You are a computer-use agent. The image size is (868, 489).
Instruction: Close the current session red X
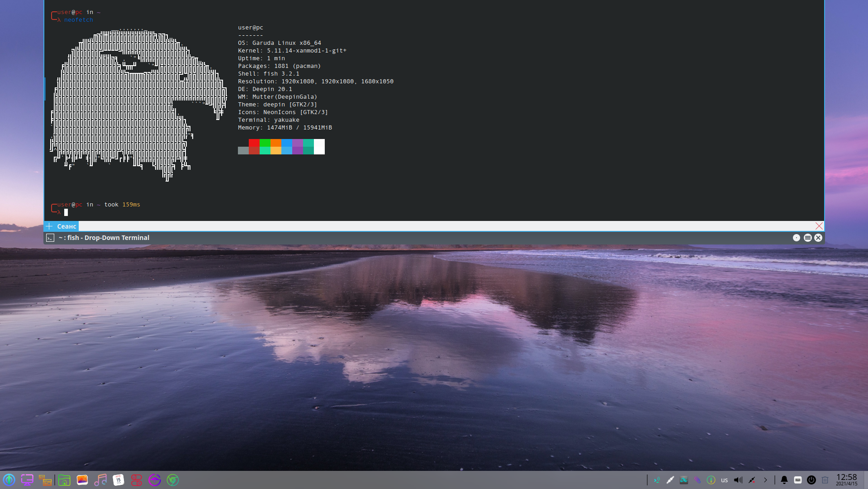(x=819, y=226)
